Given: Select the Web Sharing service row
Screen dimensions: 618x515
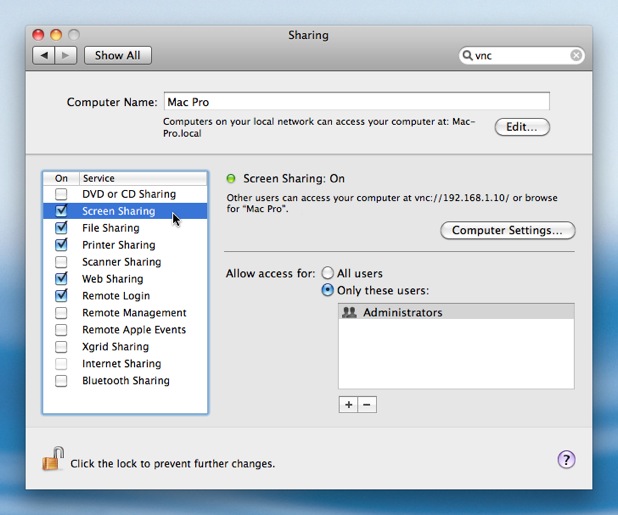Looking at the screenshot, I should click(125, 279).
